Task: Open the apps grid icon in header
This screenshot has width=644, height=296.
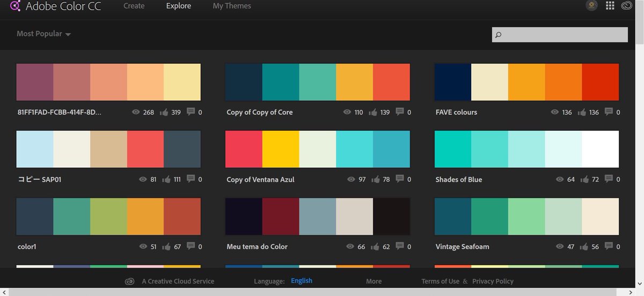Action: 610,6
